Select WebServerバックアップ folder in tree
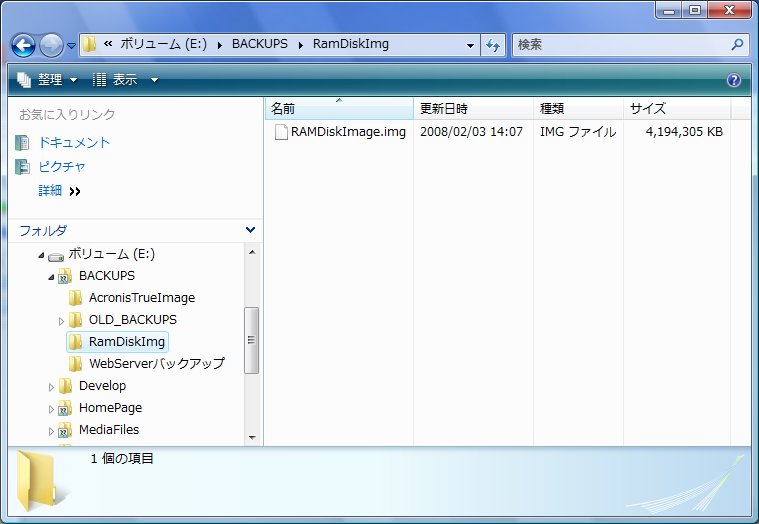 pos(157,363)
